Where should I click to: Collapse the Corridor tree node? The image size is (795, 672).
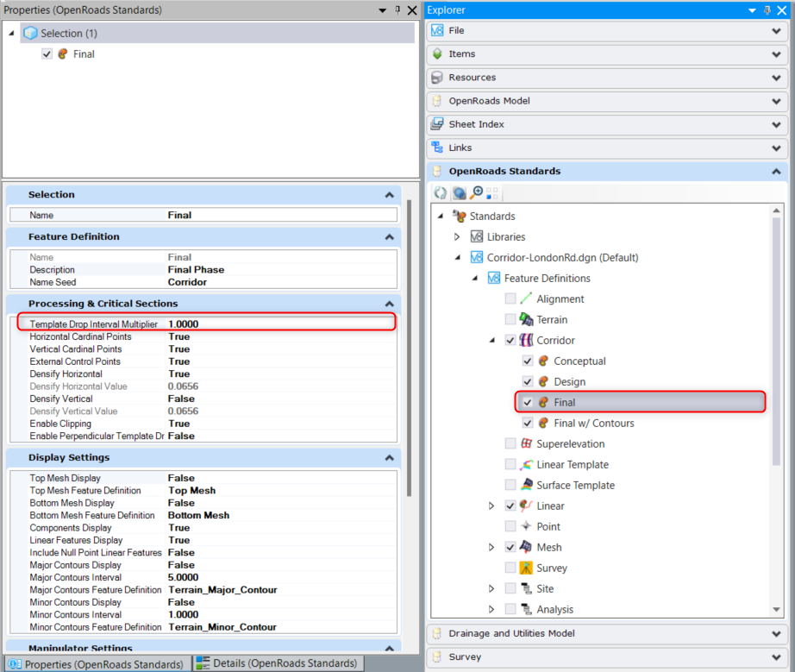pos(491,340)
